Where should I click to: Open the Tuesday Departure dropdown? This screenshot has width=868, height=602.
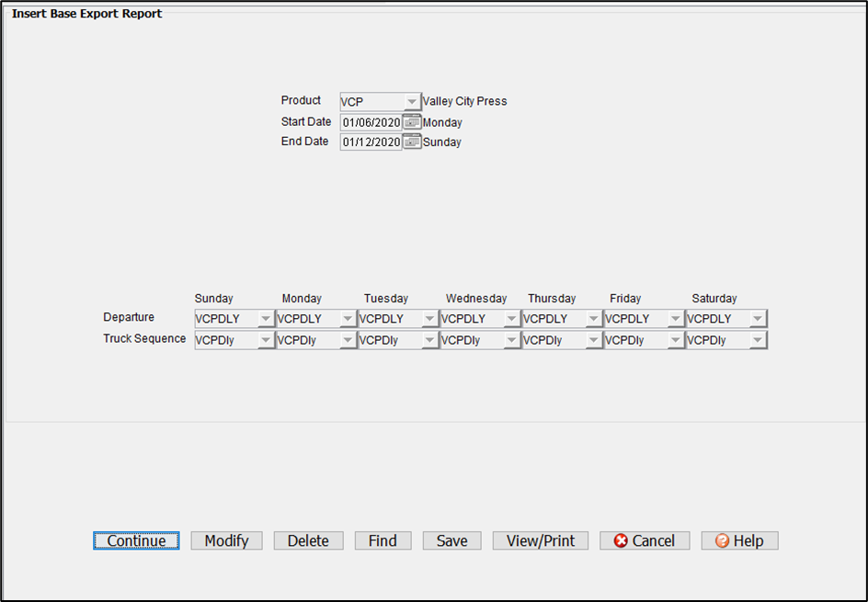(429, 319)
